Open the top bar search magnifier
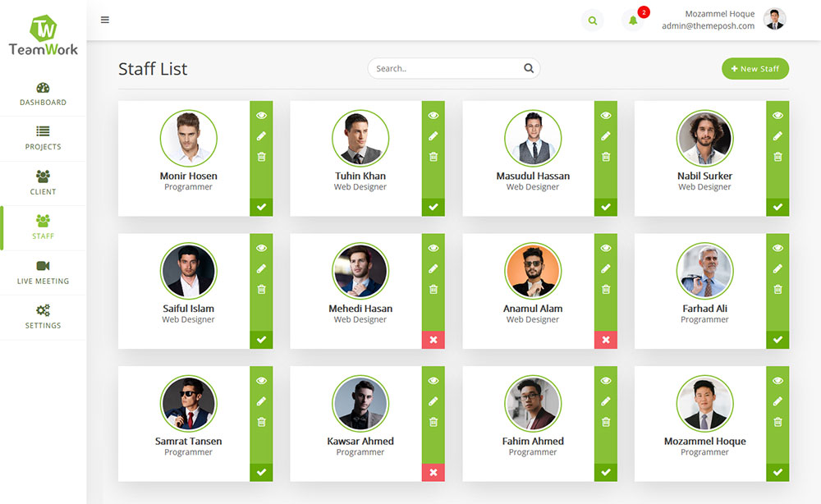Image resolution: width=821 pixels, height=504 pixels. 592,19
